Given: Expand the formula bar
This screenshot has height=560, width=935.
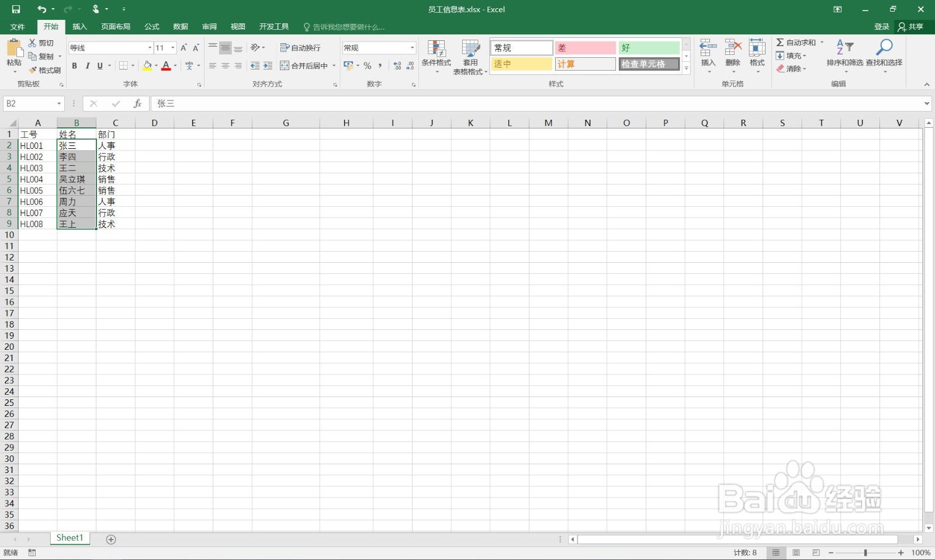Looking at the screenshot, I should point(927,103).
